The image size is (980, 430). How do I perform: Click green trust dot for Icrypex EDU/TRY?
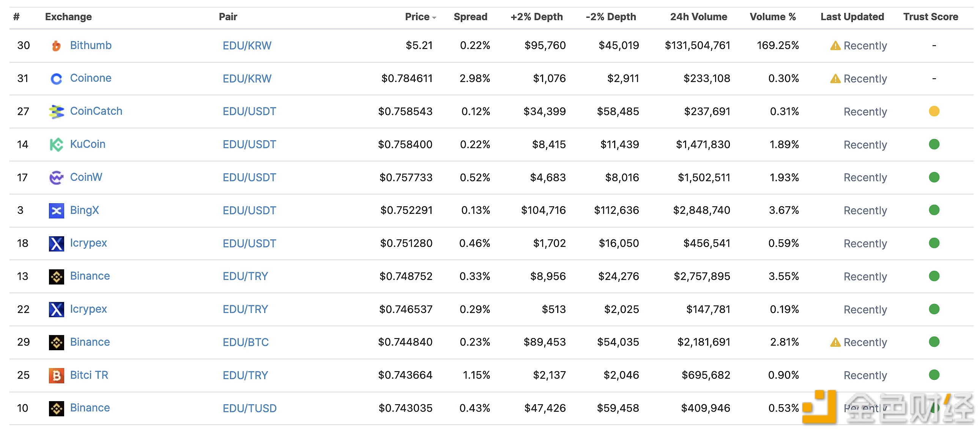tap(934, 309)
